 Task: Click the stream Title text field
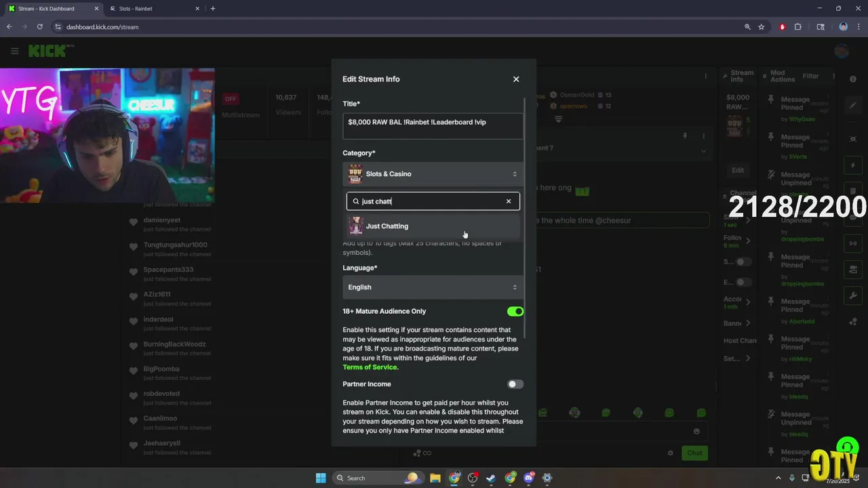coord(433,126)
